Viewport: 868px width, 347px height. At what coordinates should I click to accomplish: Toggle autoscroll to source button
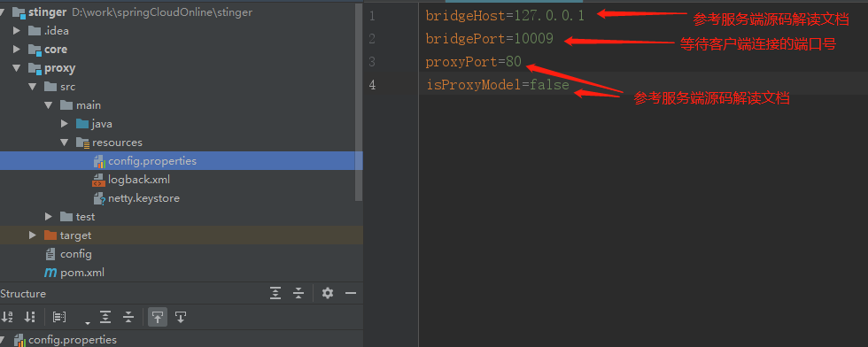158,317
